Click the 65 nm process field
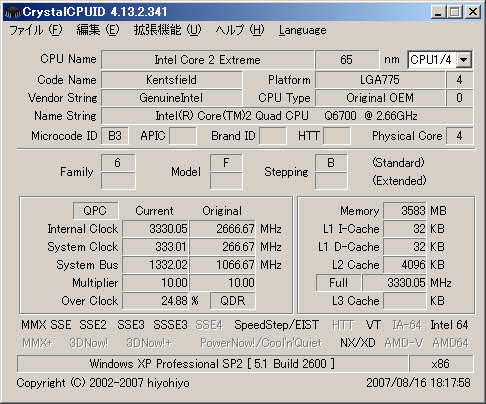 coord(347,60)
